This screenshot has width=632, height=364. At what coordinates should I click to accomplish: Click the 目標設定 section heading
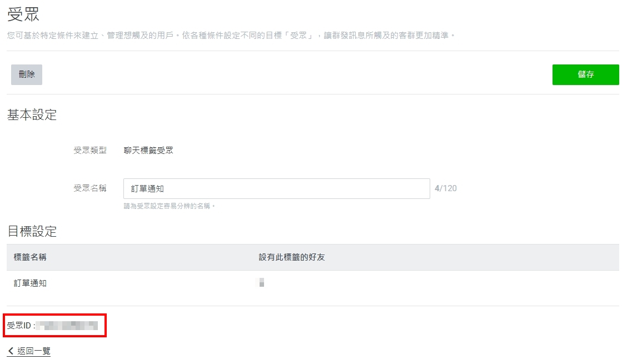[32, 231]
